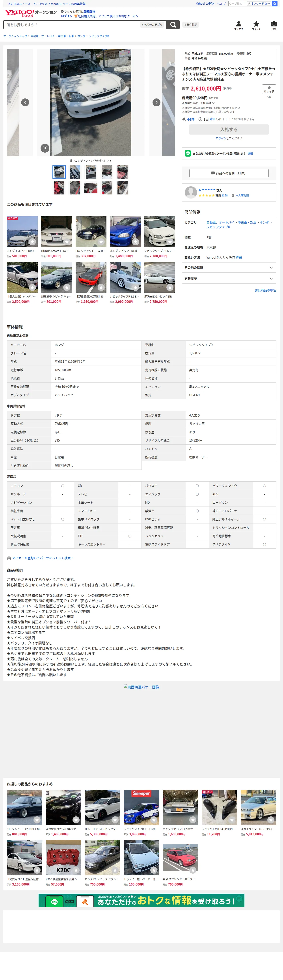
Task: Click マイカーを登録してパーツをらくらく検索 link
Action: click(43, 558)
